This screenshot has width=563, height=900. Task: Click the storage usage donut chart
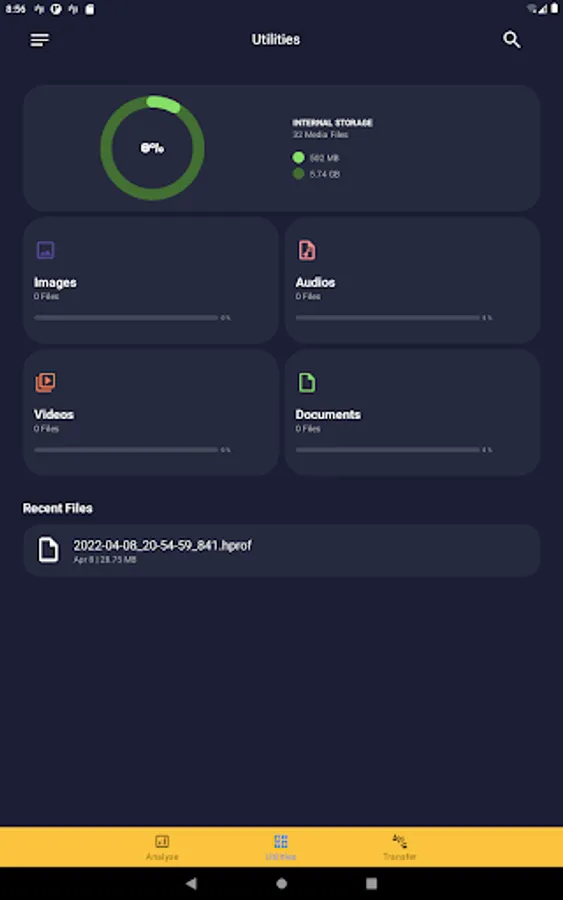pyautogui.click(x=152, y=148)
